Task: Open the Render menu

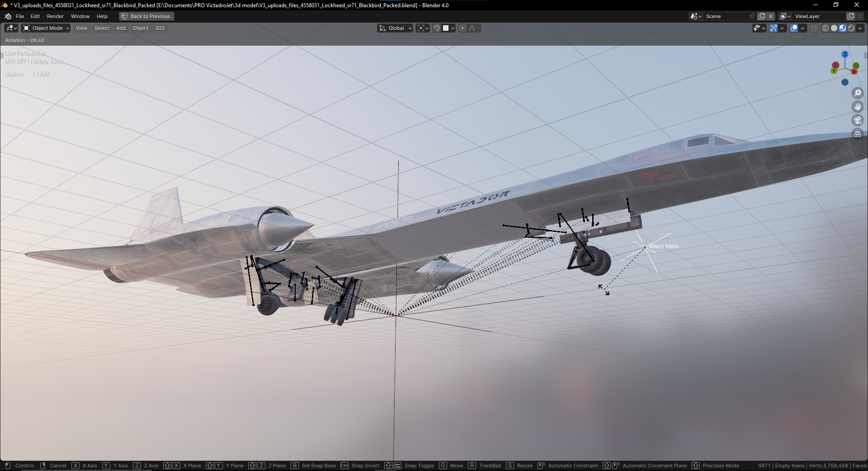Action: click(x=55, y=16)
